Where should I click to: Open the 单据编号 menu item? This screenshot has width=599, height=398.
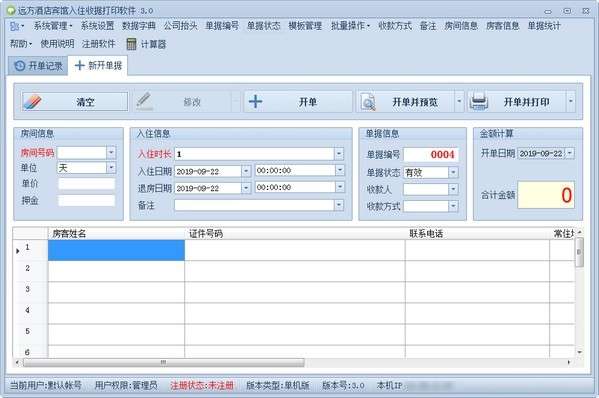[222, 26]
